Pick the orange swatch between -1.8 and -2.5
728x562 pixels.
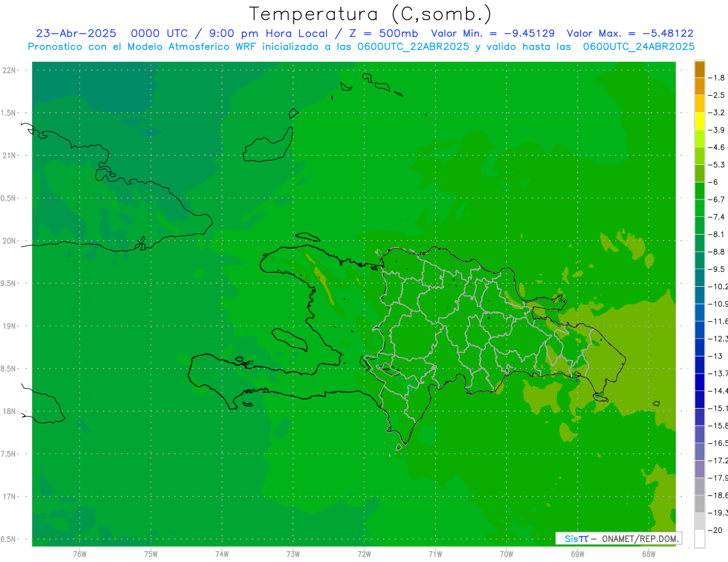[699, 86]
